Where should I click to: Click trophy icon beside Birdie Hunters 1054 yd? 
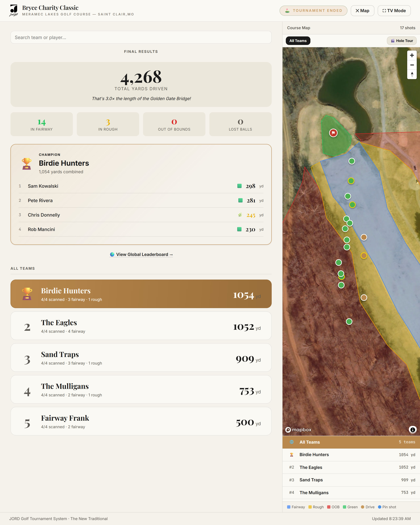click(x=291, y=455)
